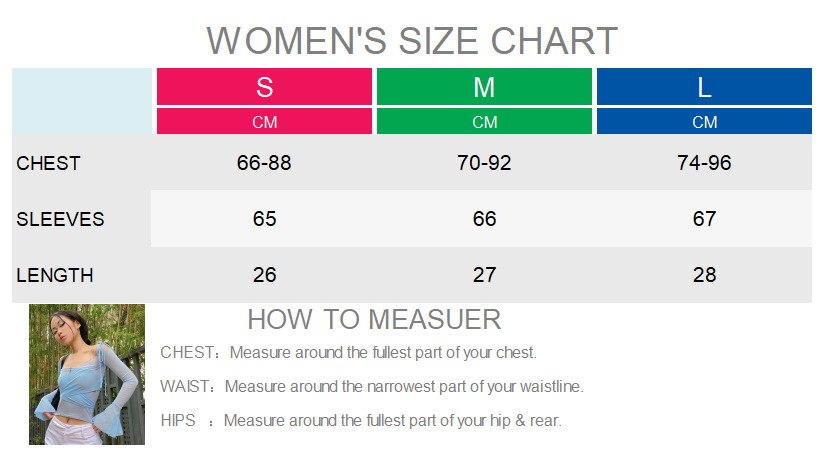Click the blue L size header

(x=704, y=87)
